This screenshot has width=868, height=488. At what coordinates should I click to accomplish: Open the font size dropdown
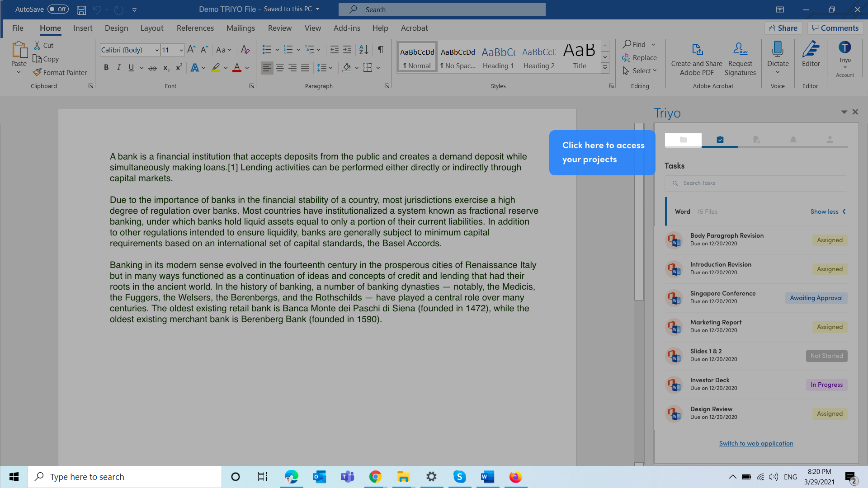click(x=181, y=50)
